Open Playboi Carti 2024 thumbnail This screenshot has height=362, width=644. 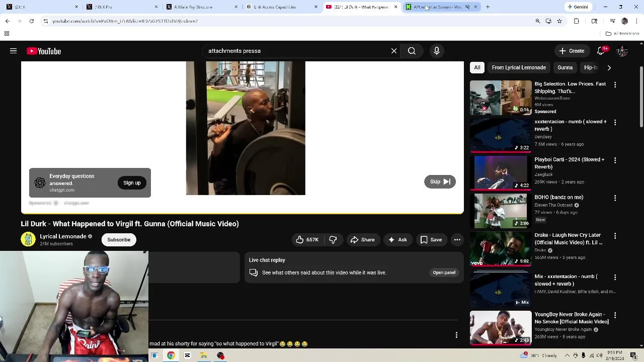coord(501,172)
